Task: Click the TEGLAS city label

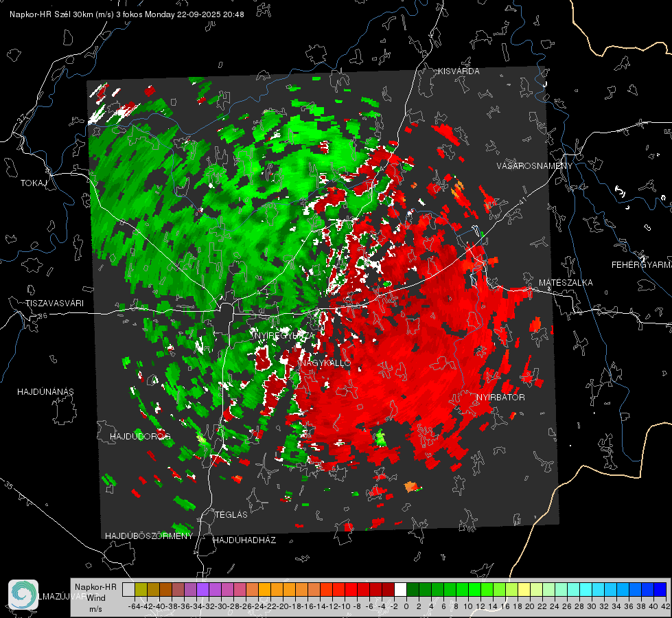Action: [231, 515]
